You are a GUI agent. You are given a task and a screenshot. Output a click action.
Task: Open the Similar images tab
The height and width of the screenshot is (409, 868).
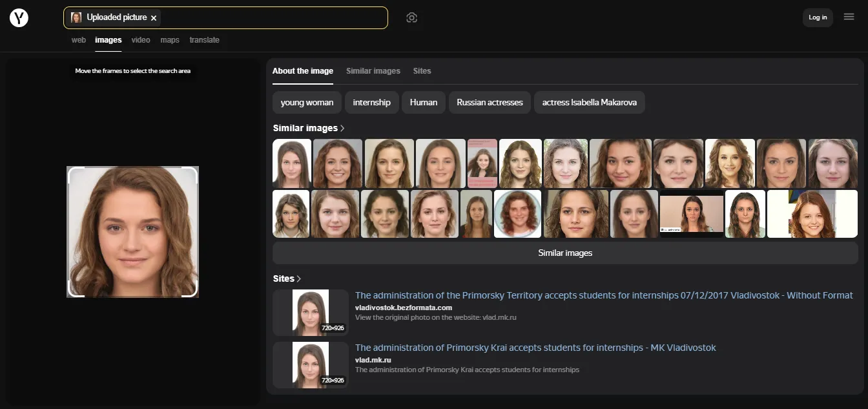click(373, 71)
